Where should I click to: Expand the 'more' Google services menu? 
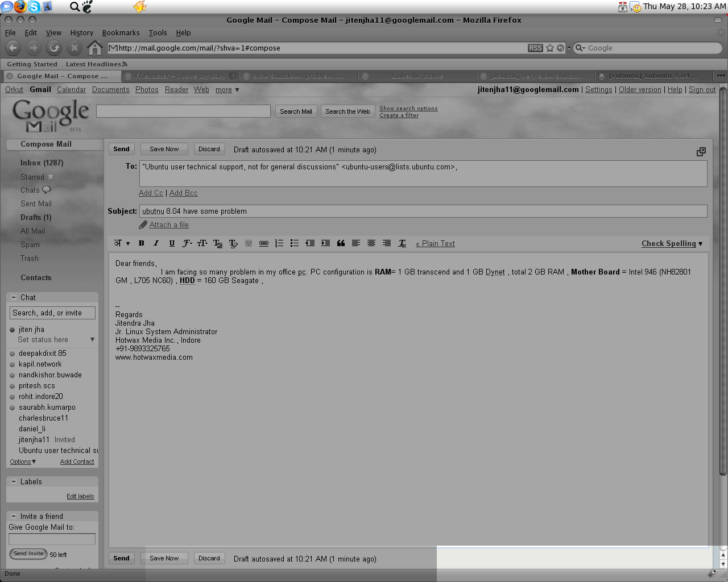coord(227,90)
